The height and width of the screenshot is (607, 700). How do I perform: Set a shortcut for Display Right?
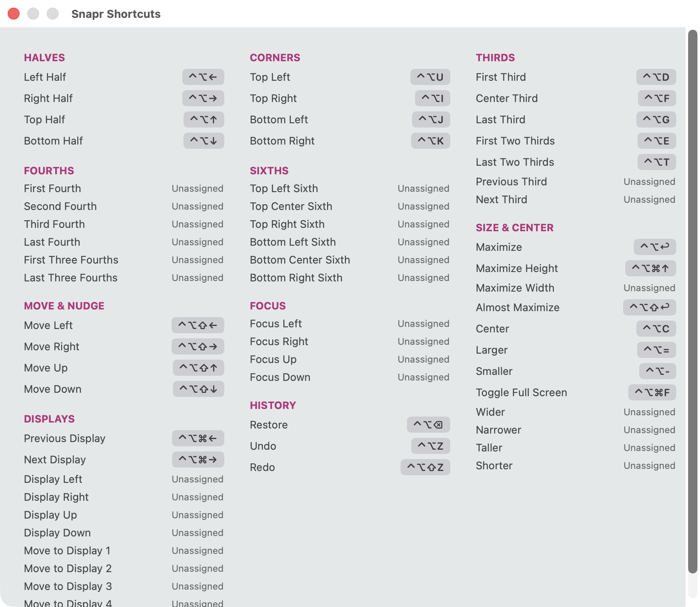[198, 497]
